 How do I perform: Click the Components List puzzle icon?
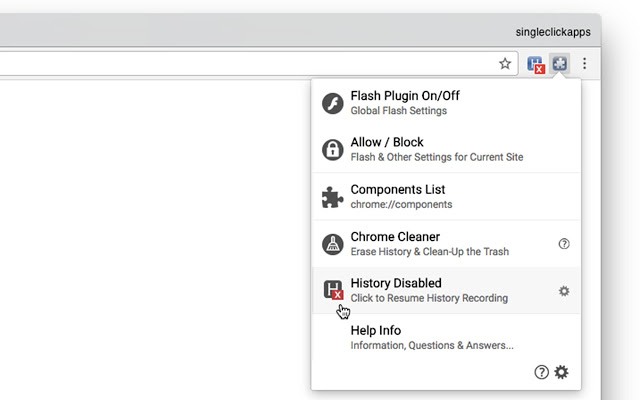coord(333,197)
